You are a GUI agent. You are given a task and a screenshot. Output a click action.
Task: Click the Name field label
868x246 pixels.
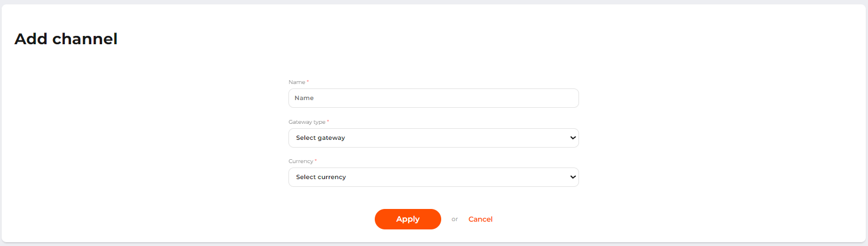pos(297,82)
